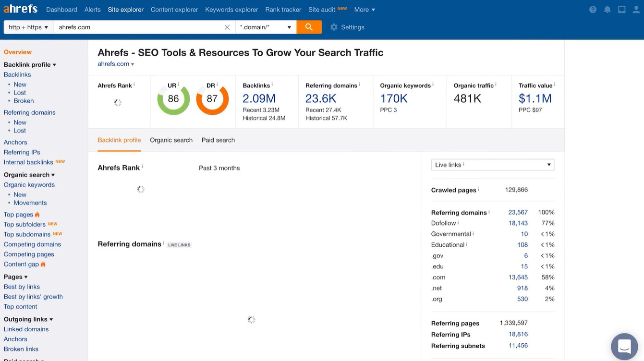This screenshot has height=361, width=644.
Task: Click the 170K organic keywords value
Action: click(394, 98)
